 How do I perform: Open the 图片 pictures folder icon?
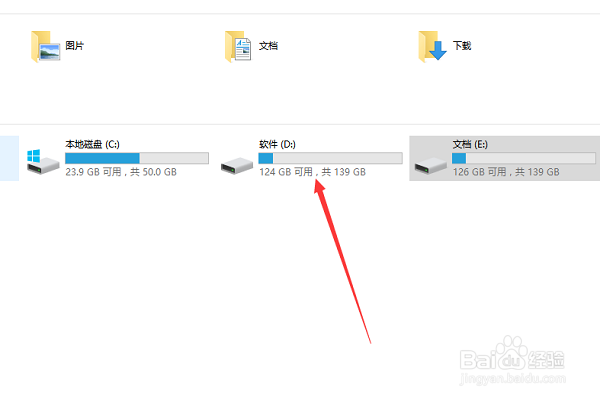click(46, 47)
